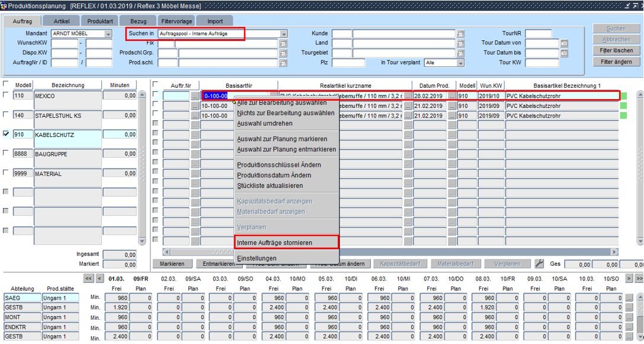Check the 110 MEXICO model checkbox
644x344 pixels.
coord(7,95)
